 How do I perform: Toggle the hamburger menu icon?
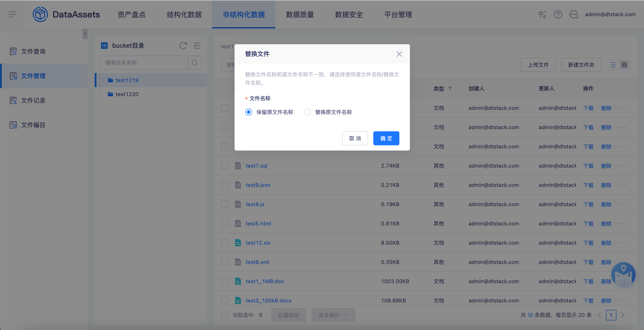tap(12, 14)
